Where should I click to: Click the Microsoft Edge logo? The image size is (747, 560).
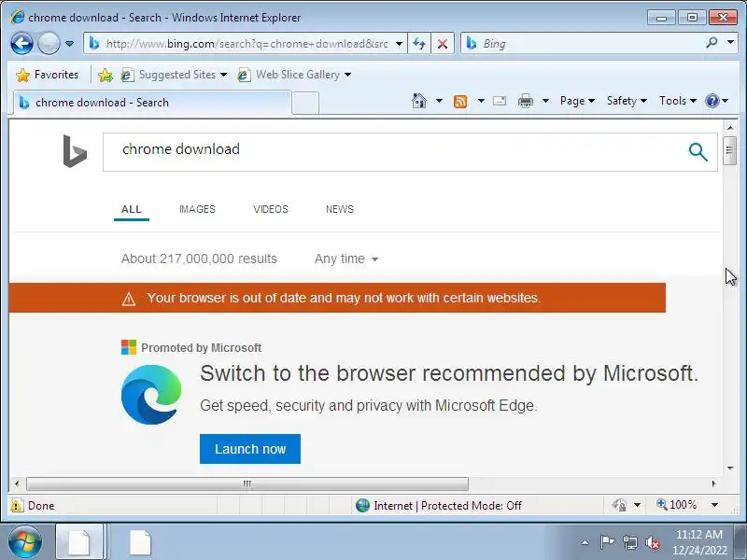151,395
